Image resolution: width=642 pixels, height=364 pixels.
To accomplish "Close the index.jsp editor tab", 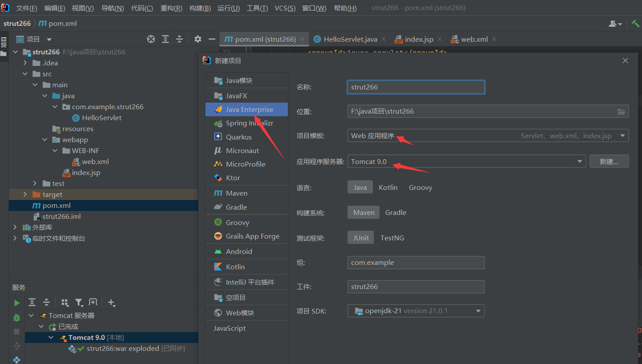I will click(x=440, y=39).
